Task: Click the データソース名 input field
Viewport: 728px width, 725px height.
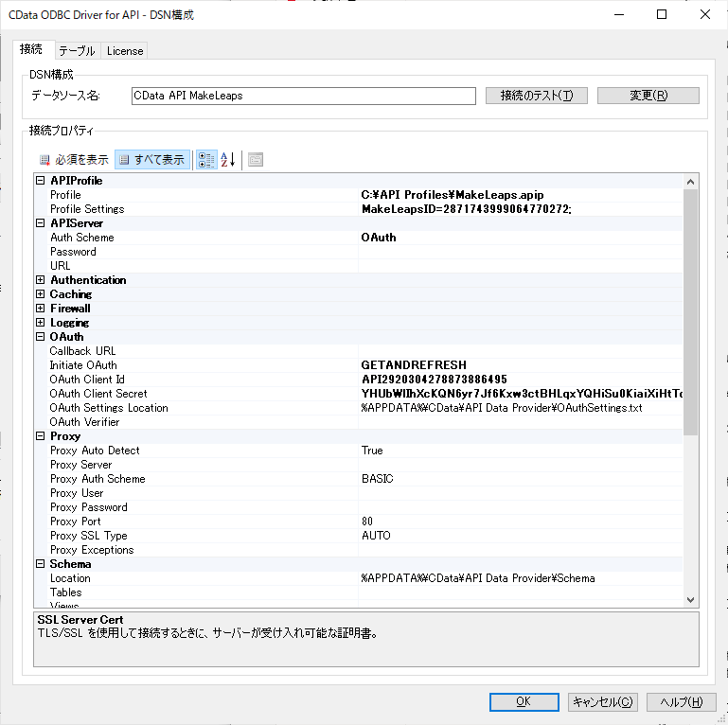Action: pos(304,96)
